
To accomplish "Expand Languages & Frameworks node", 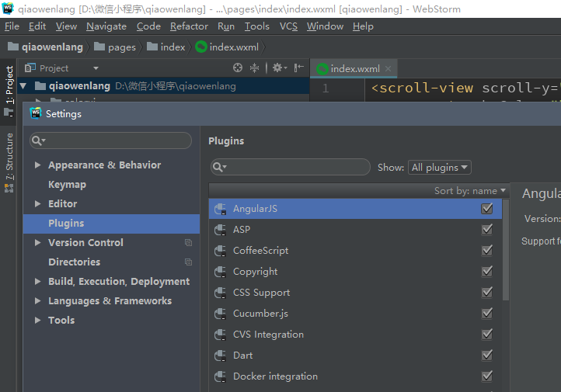I will pyautogui.click(x=37, y=301).
